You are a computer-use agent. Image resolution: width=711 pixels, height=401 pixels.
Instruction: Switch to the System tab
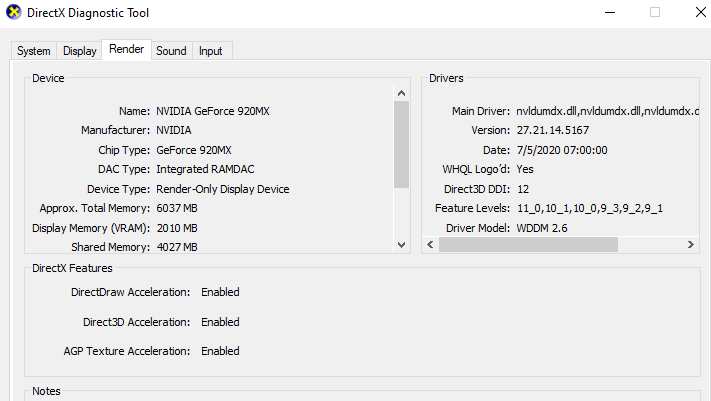(34, 51)
